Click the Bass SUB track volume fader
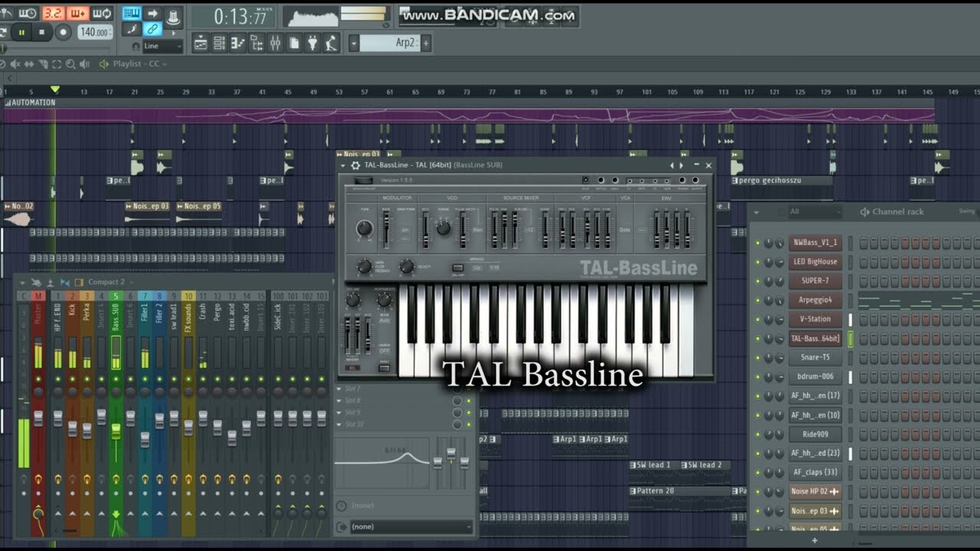 point(116,431)
